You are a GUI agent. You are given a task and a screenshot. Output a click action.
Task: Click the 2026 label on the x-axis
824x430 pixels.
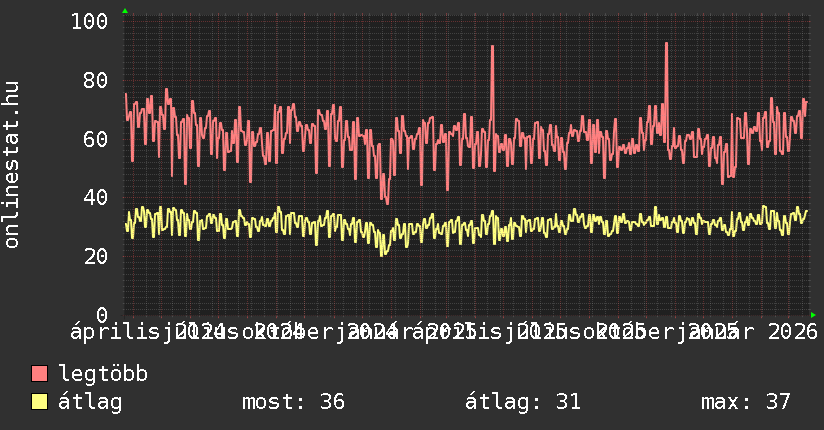click(x=794, y=331)
